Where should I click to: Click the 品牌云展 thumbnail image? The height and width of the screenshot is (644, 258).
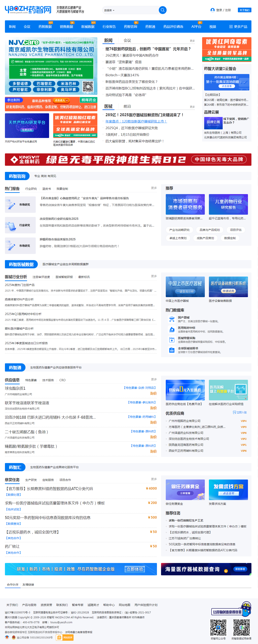click(x=213, y=123)
